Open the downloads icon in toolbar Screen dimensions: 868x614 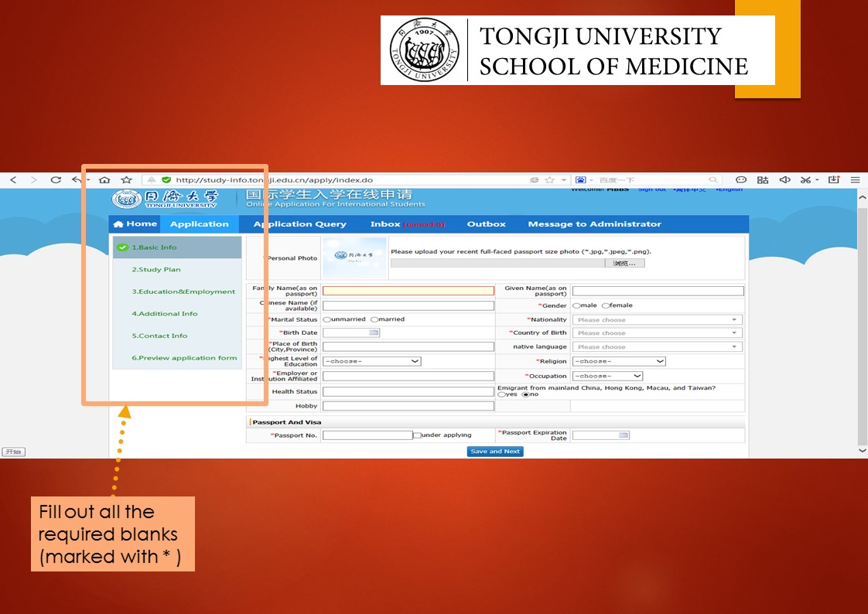(834, 179)
